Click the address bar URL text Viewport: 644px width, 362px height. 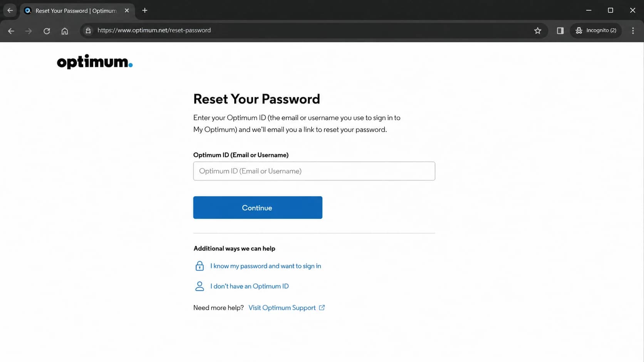(x=154, y=30)
